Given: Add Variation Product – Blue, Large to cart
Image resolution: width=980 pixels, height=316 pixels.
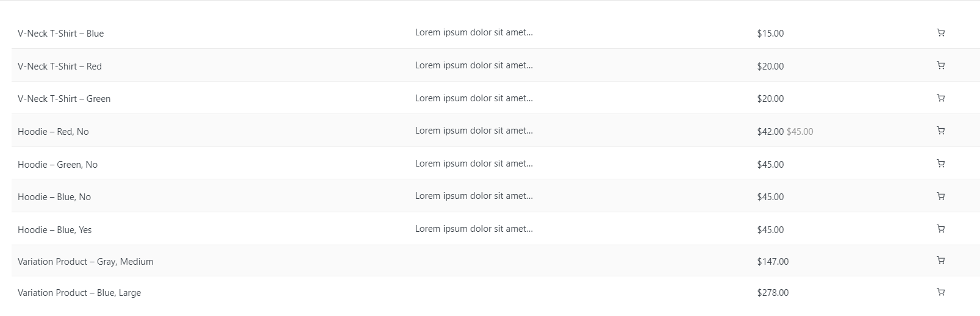Looking at the screenshot, I should pos(940,292).
